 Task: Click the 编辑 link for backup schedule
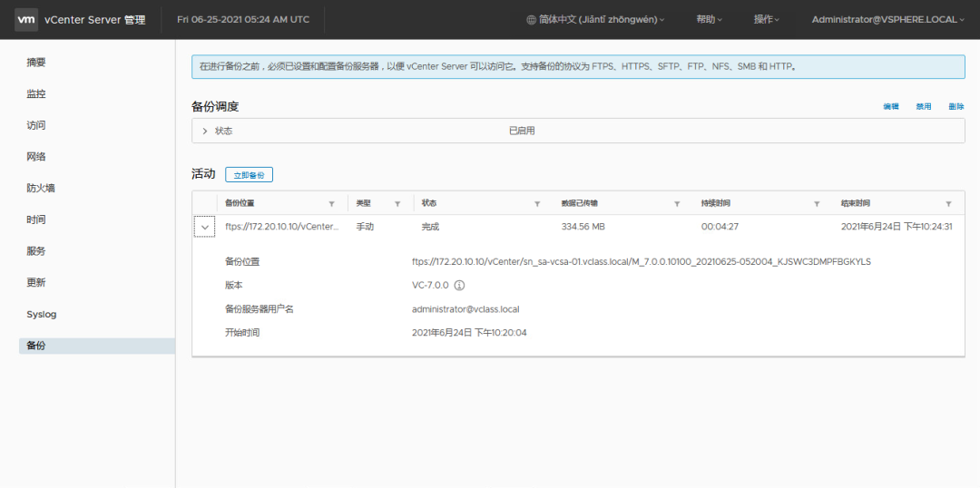891,107
